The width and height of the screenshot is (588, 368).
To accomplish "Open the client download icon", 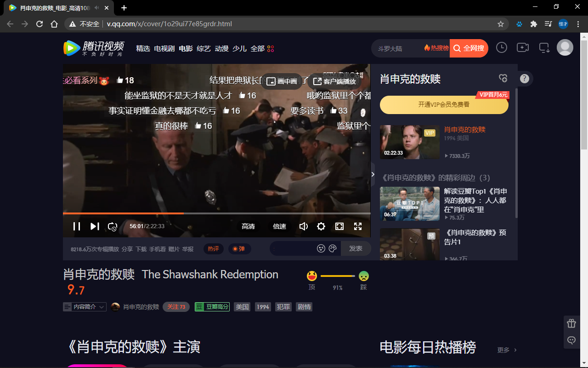I will 544,47.
